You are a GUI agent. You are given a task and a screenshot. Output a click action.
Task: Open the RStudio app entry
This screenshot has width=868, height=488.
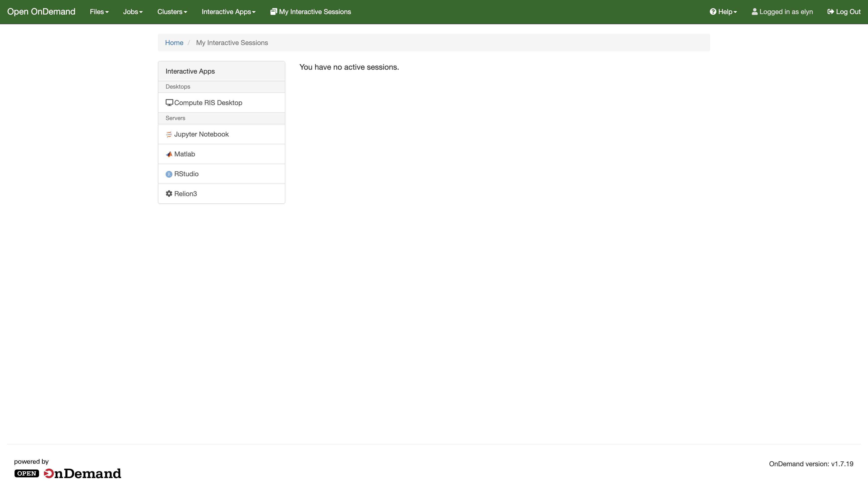point(221,174)
